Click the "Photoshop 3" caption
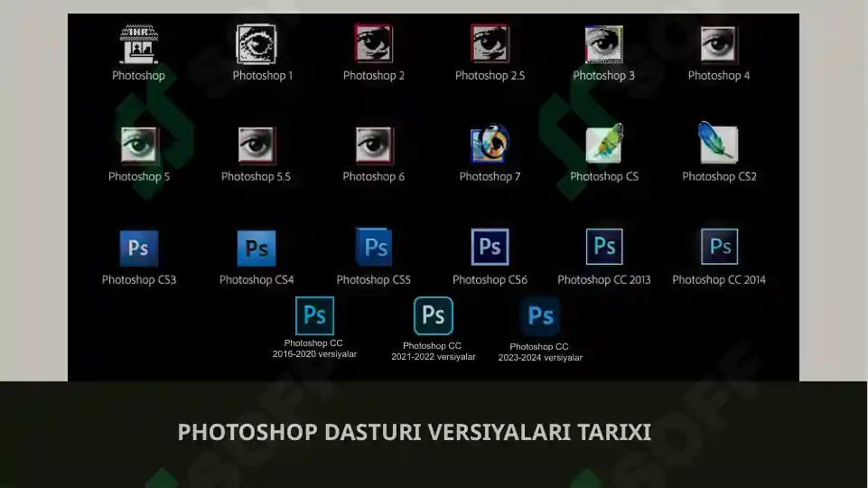This screenshot has height=488, width=868. click(604, 76)
